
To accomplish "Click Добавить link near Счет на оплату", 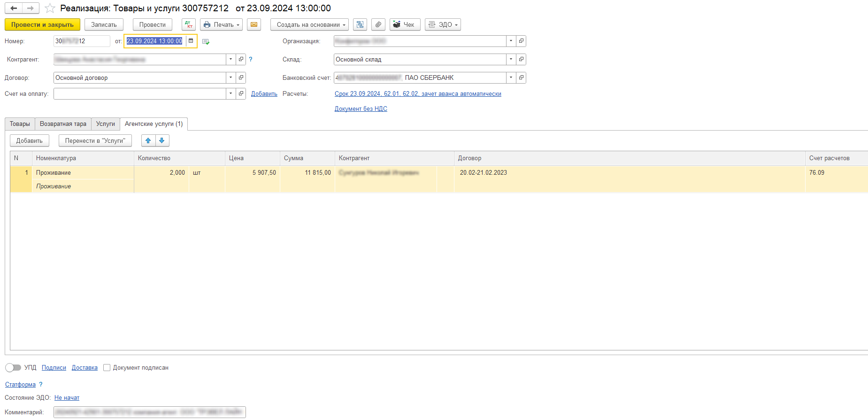I will [x=264, y=93].
